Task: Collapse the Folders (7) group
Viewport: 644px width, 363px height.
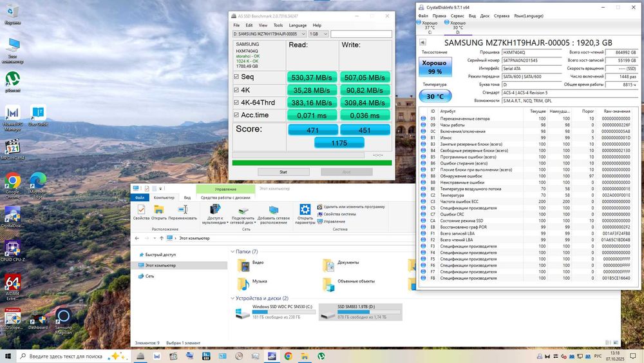Action: coord(232,251)
